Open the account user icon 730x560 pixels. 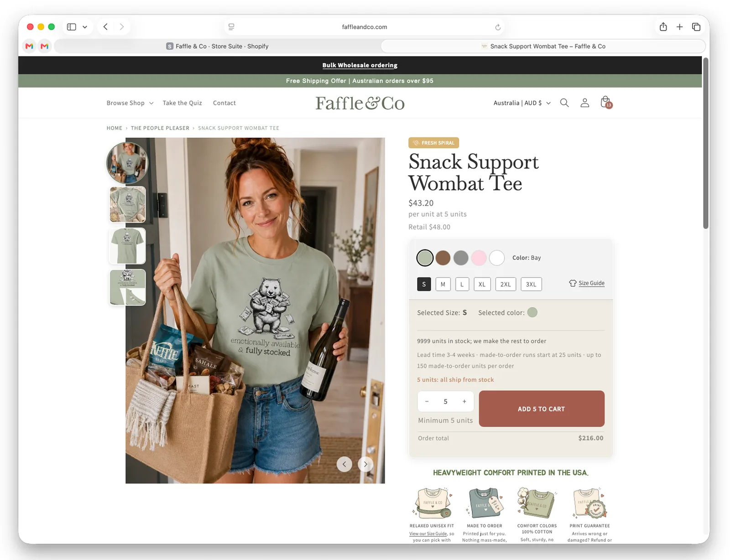[584, 103]
